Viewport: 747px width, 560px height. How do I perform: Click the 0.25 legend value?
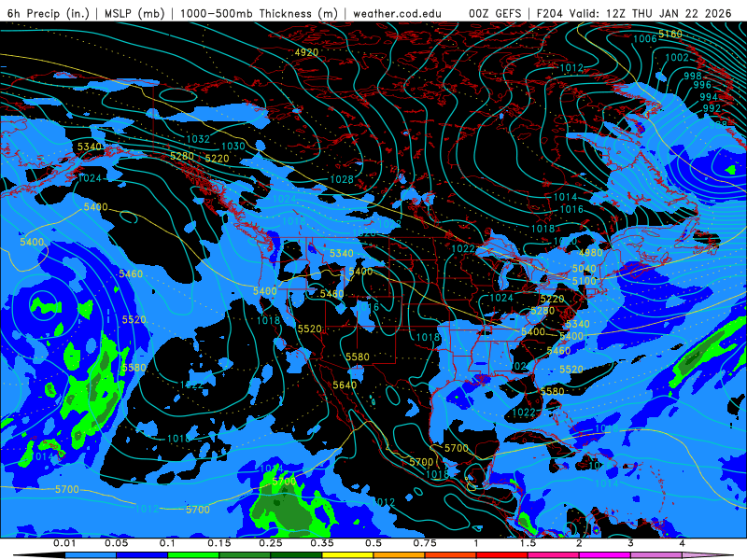pos(270,543)
